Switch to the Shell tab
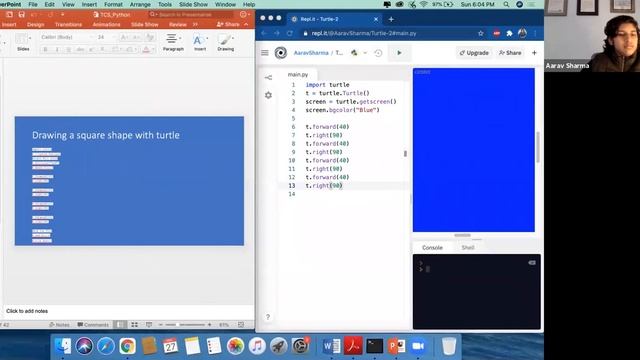The height and width of the screenshot is (360, 640). point(468,247)
